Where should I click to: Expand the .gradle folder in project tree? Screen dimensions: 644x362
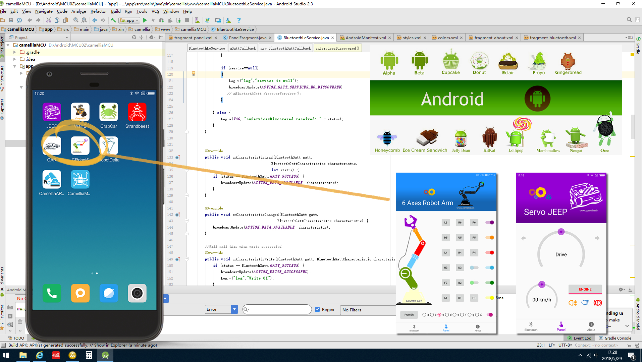[15, 52]
